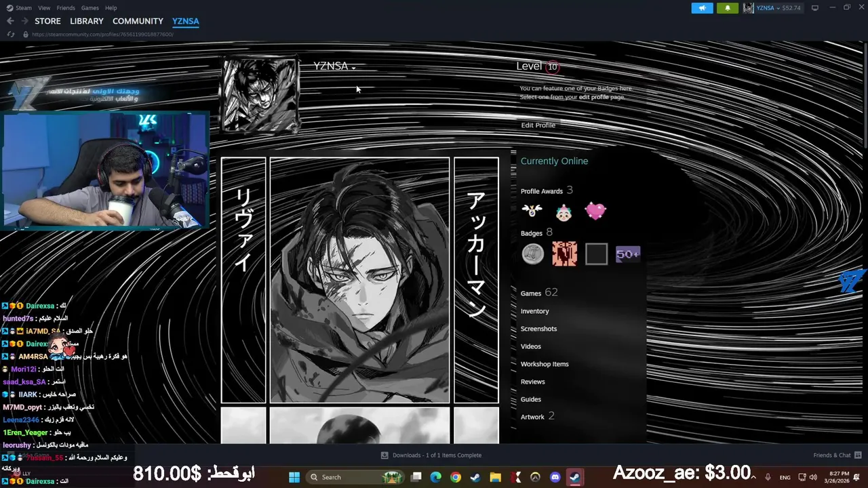Viewport: 868px width, 488px height.
Task: Open the green notifications bell
Action: click(728, 8)
